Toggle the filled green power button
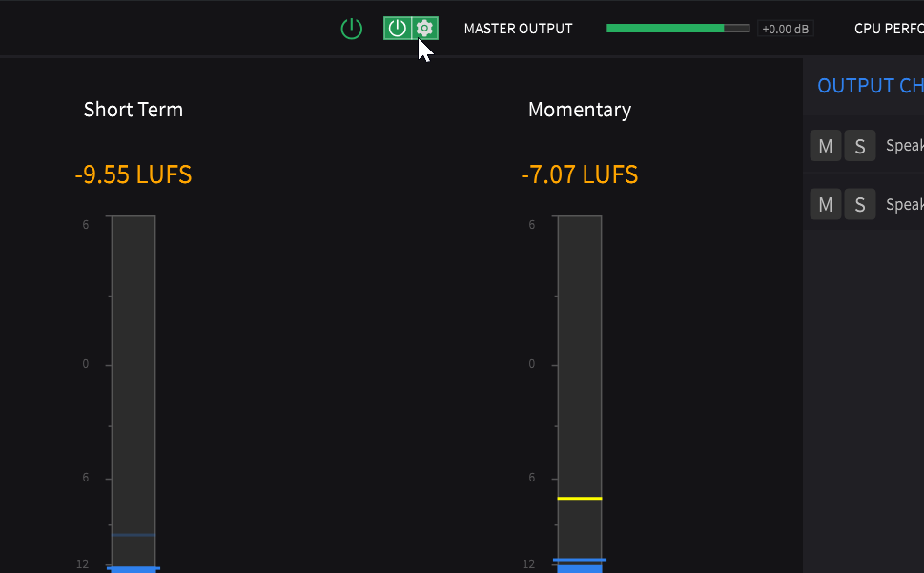Screen dimensions: 924x573 (x=398, y=29)
